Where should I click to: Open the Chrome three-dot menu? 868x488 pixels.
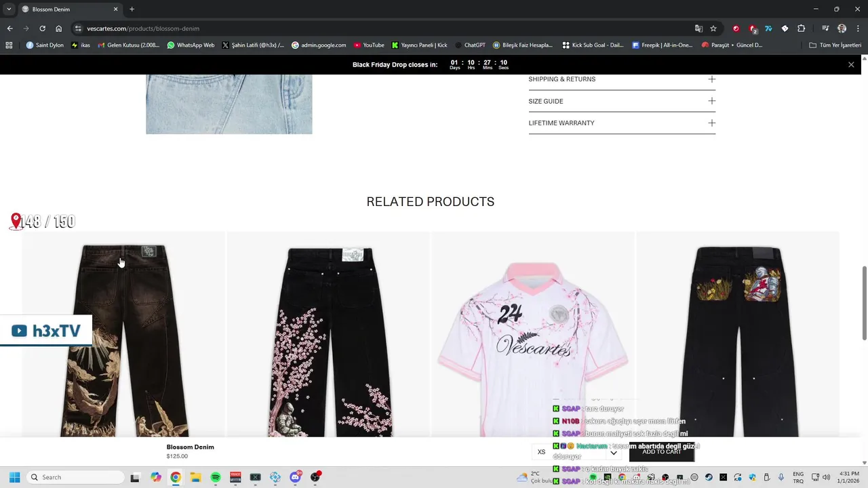858,28
